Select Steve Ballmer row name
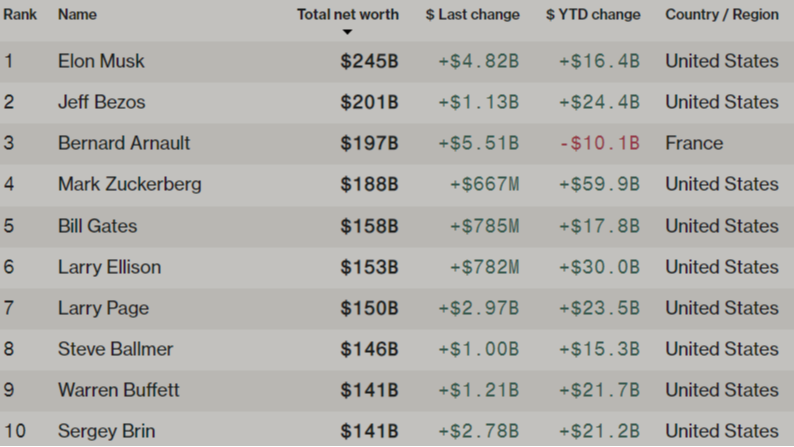794x447 pixels. pyautogui.click(x=115, y=349)
